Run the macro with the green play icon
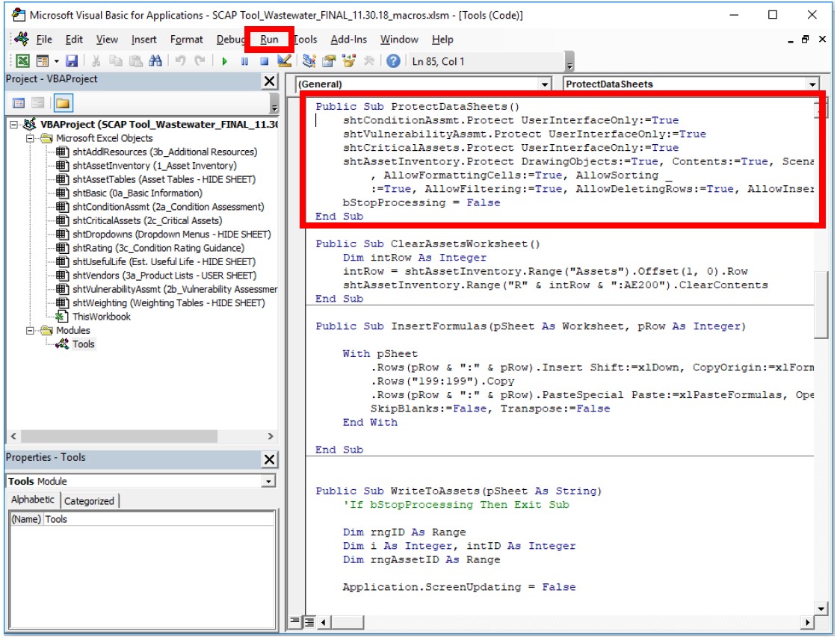This screenshot has height=640, width=840. 224,61
